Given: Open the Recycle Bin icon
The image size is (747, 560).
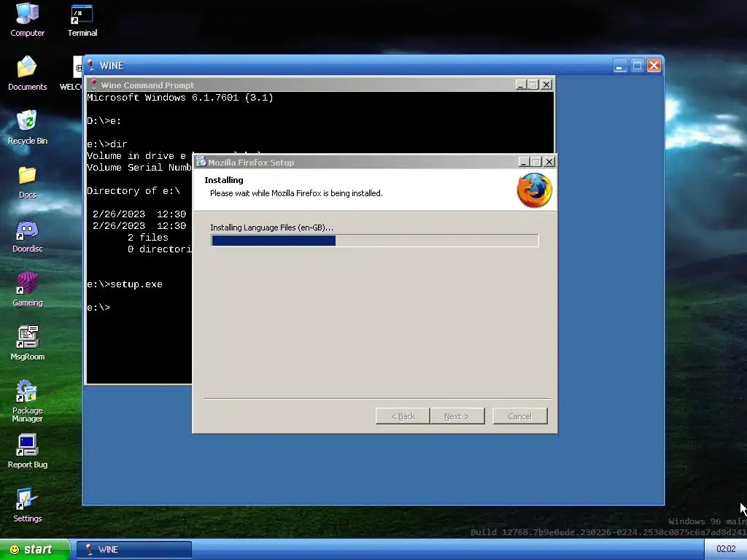Looking at the screenshot, I should [x=27, y=127].
